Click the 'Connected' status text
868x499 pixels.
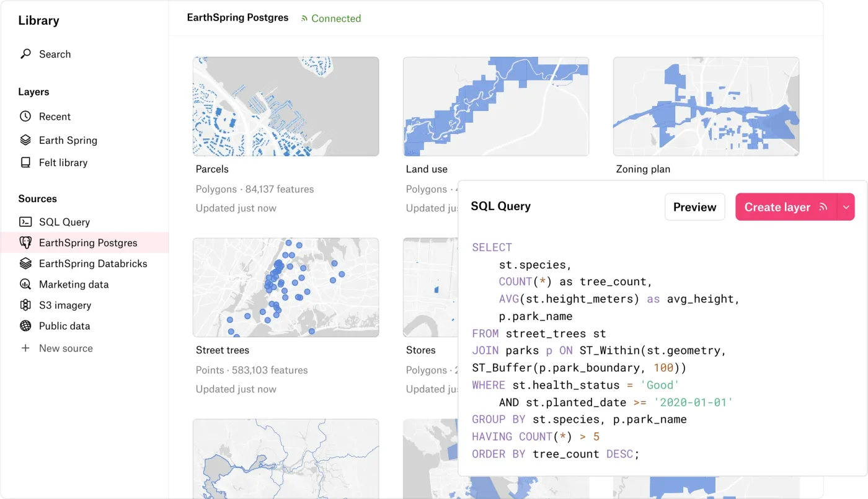[x=336, y=19]
